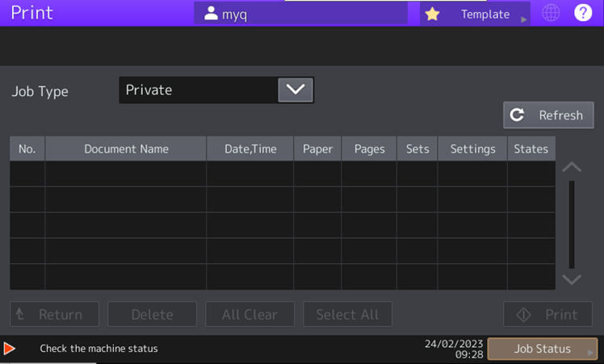Image resolution: width=604 pixels, height=364 pixels.
Task: Click the Delete button
Action: [152, 314]
